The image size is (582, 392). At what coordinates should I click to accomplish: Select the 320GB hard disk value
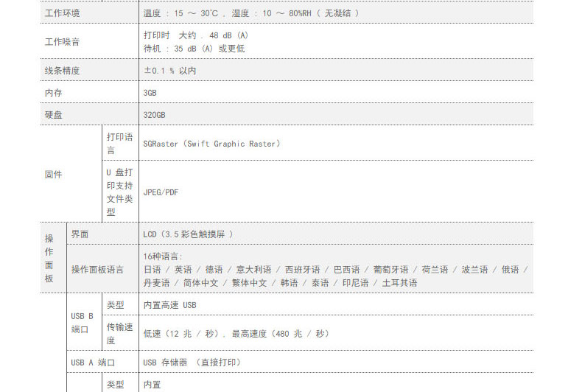(x=155, y=115)
